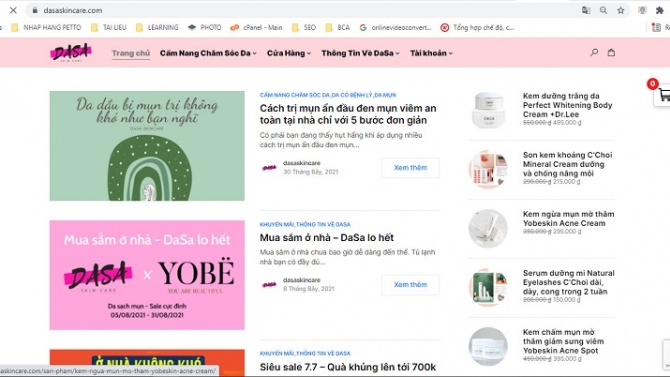This screenshot has width=670, height=377.
Task: Click the dasaskincare author name dated 30 Tháng Bảy
Action: coord(301,163)
